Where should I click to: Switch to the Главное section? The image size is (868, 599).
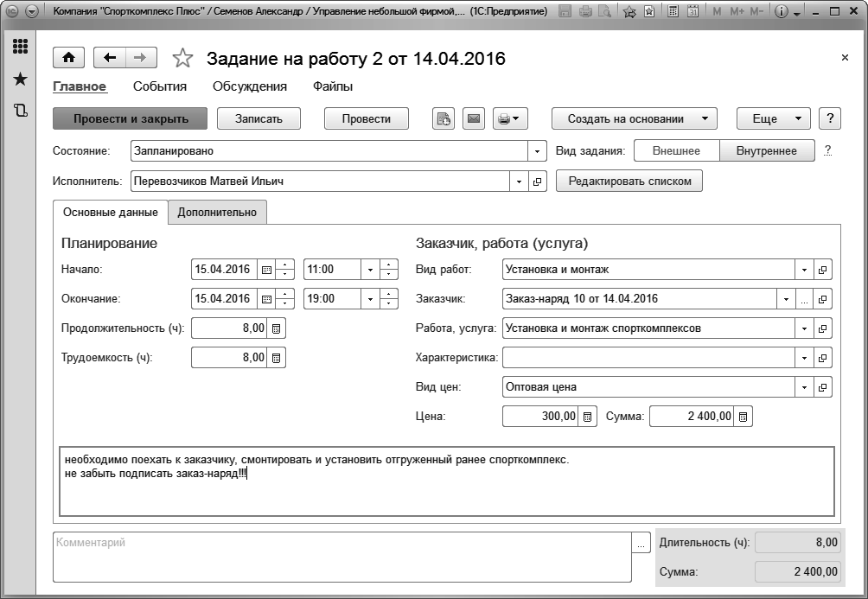[80, 86]
